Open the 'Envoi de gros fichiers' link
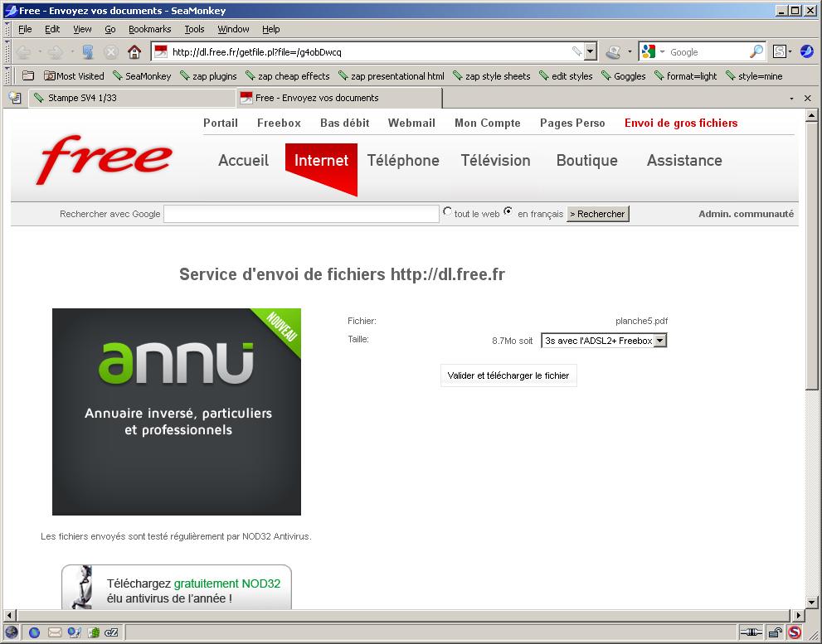 click(x=680, y=123)
